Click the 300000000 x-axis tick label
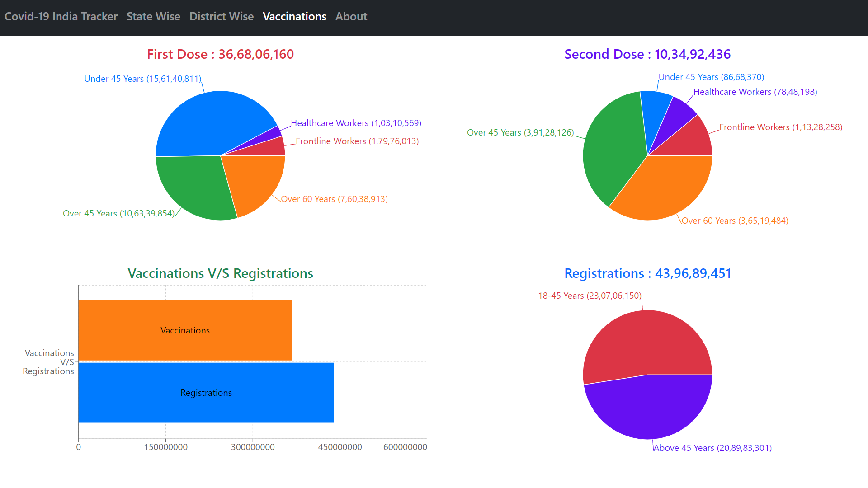 click(253, 447)
